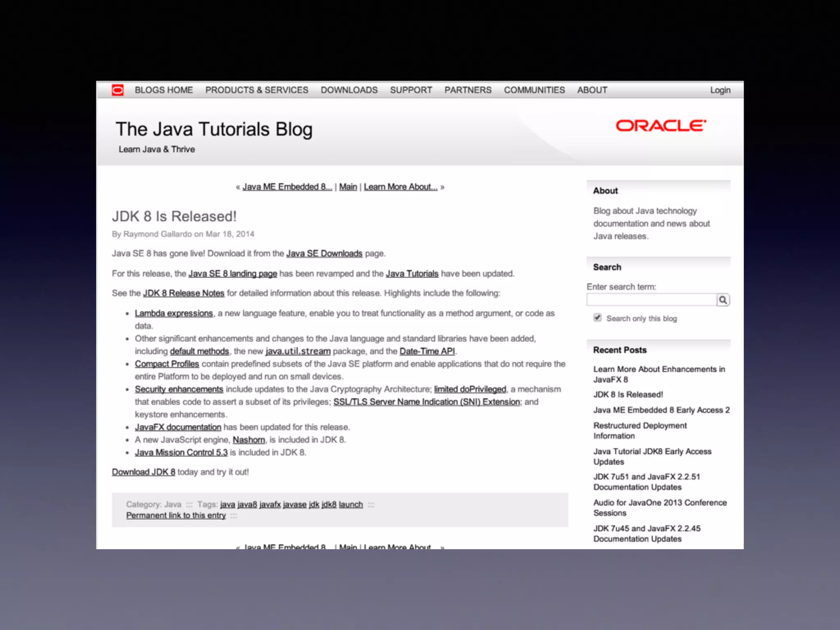Screen dimensions: 840x630
Task: Open Nashorn link
Action: (x=249, y=440)
